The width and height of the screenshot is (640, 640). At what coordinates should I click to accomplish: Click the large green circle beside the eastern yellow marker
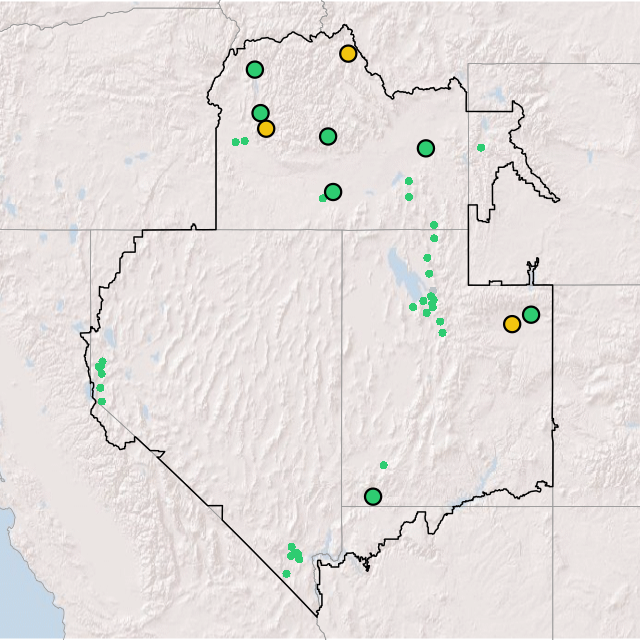point(531,314)
